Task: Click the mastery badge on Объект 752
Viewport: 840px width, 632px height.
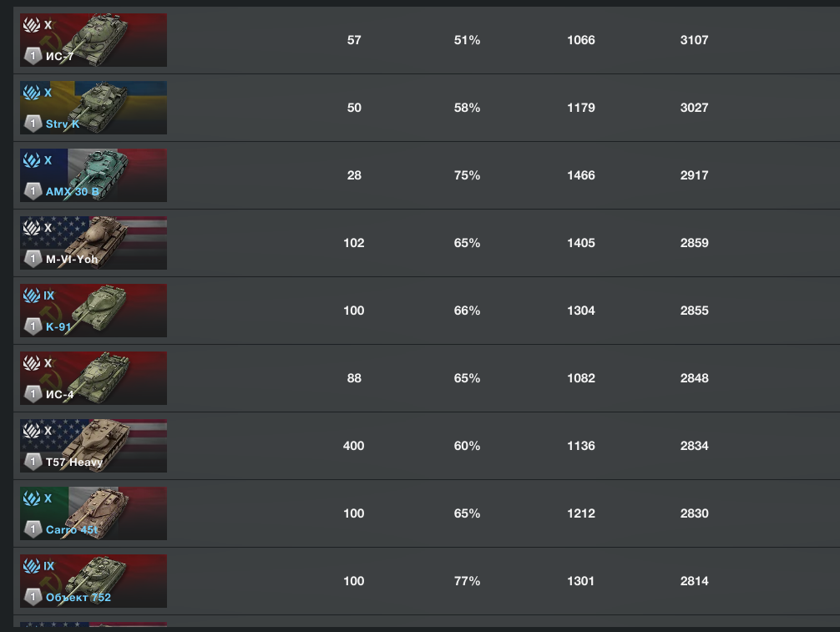Action: (x=33, y=597)
